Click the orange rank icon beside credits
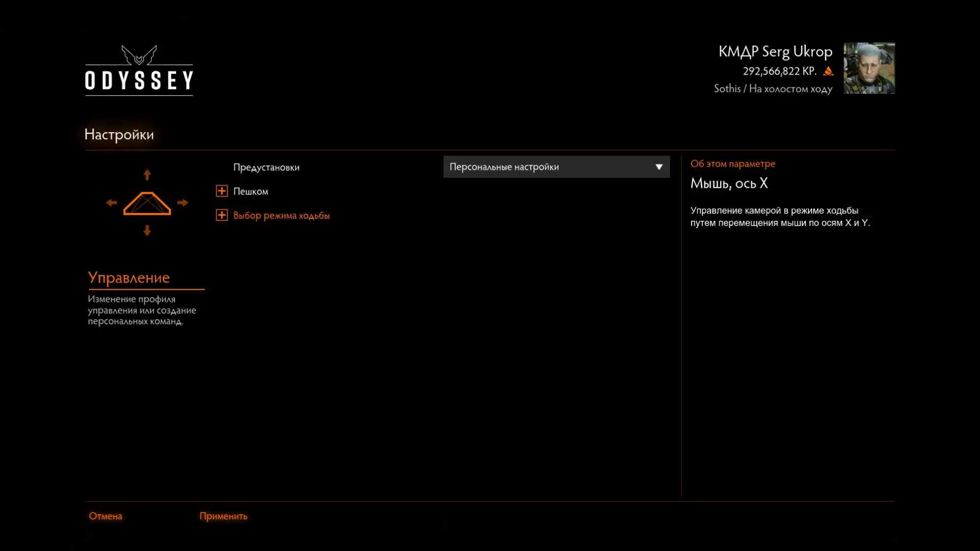The height and width of the screenshot is (551, 980). click(828, 71)
